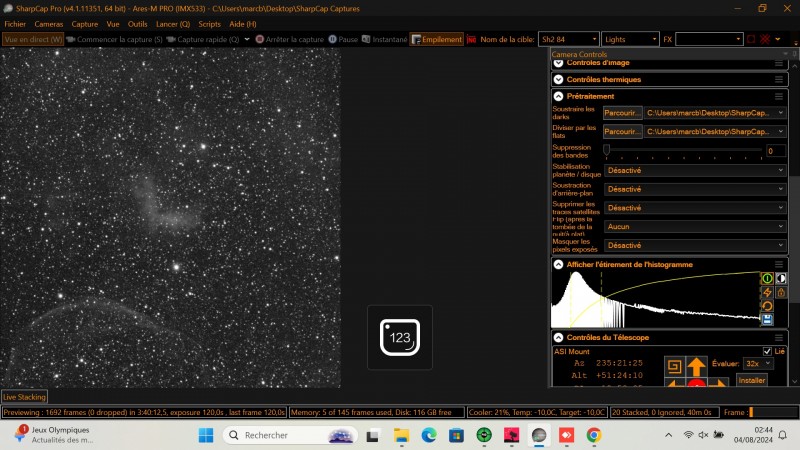The height and width of the screenshot is (450, 800).
Task: Expand the Contrôles d'image section
Action: coord(558,63)
